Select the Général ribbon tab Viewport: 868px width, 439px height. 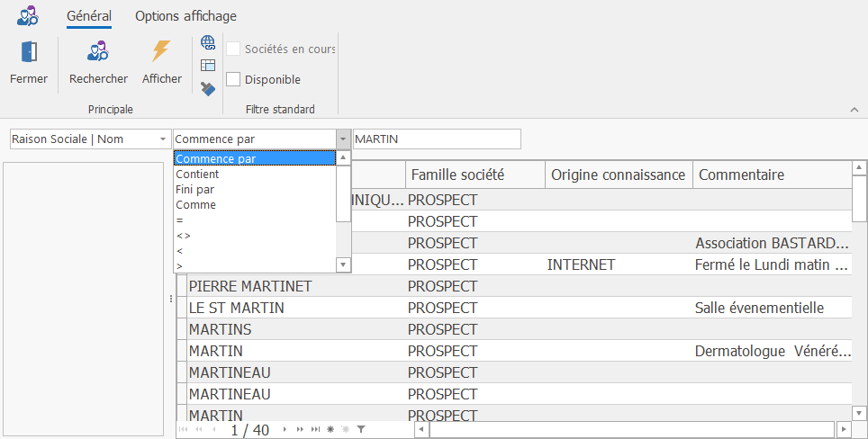pos(89,16)
